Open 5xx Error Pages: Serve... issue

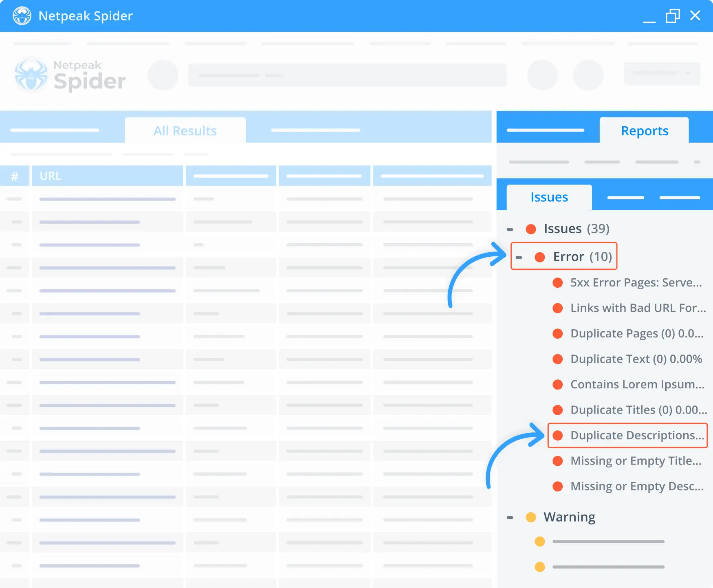pyautogui.click(x=636, y=282)
